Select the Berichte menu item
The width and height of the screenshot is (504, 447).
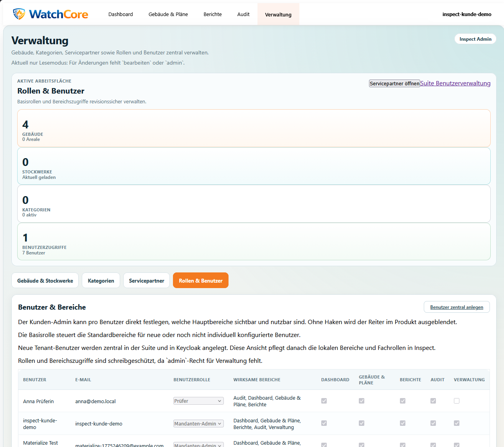(x=212, y=14)
